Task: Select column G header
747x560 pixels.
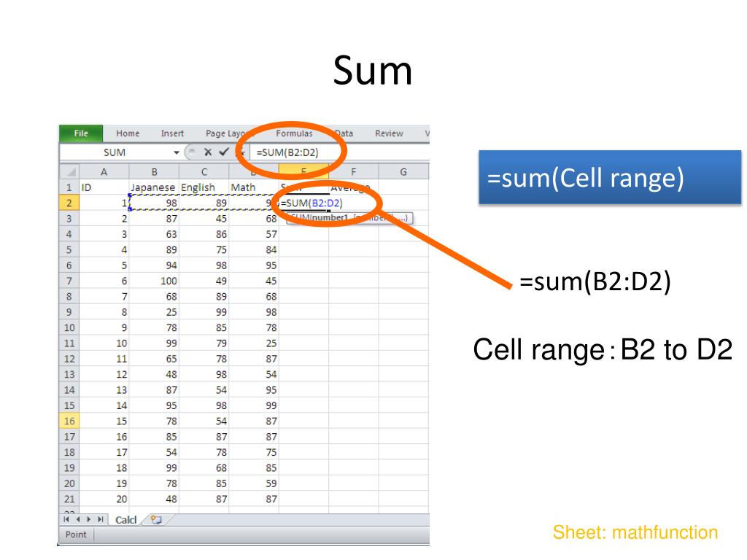Action: (403, 172)
